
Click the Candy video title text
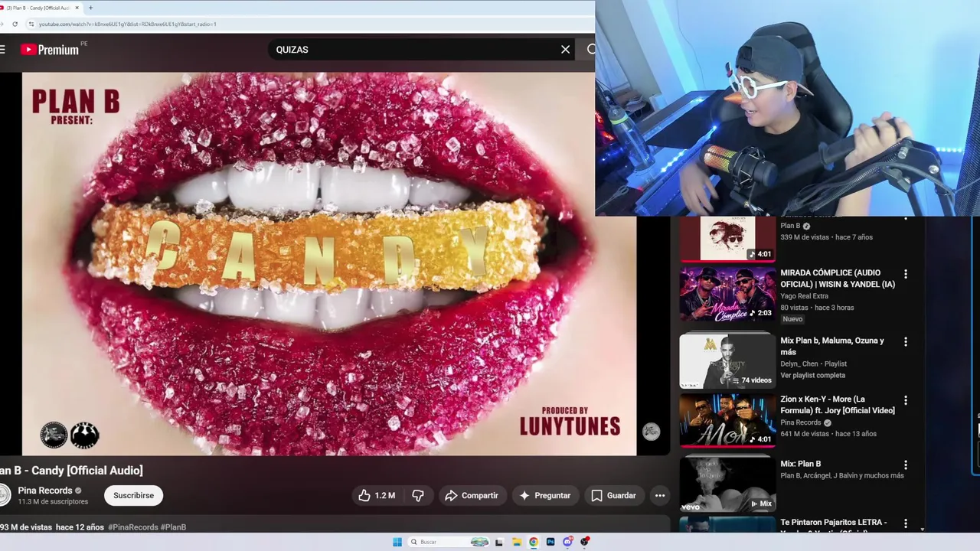click(x=71, y=471)
